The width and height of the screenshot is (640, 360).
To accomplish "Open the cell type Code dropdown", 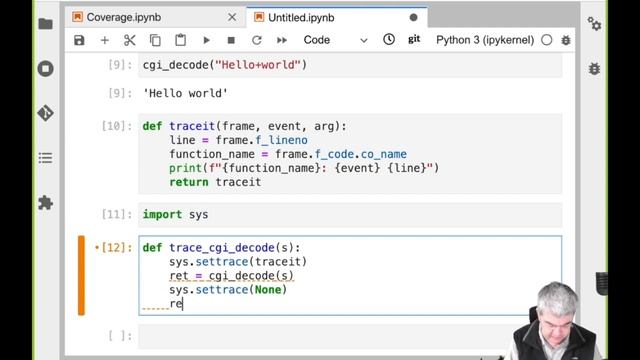I will pyautogui.click(x=336, y=40).
